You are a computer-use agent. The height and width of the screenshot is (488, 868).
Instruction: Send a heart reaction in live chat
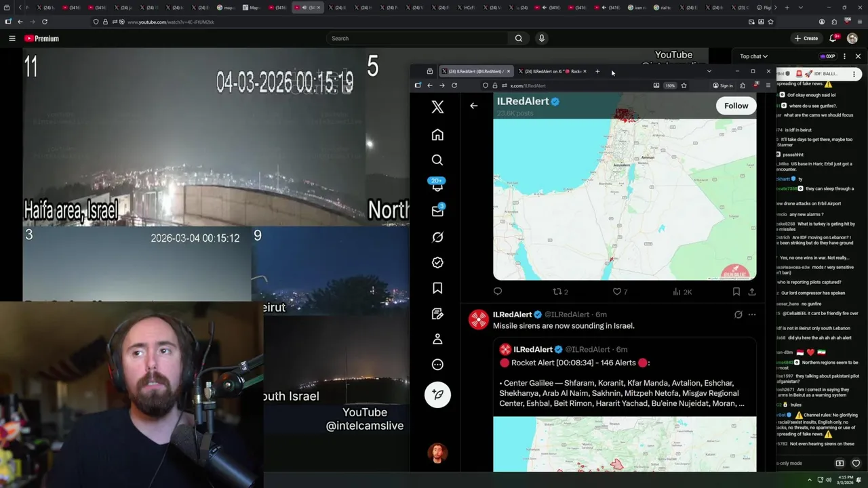click(856, 464)
